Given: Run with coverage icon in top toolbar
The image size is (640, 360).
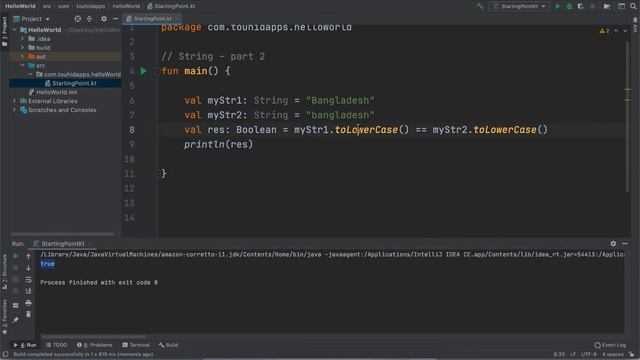Looking at the screenshot, I should point(580,6).
